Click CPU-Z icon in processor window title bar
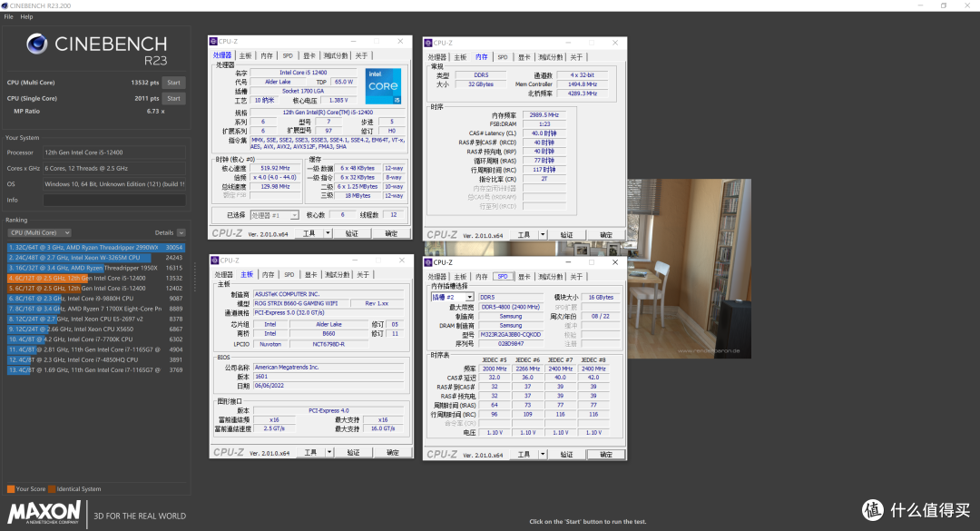The width and height of the screenshot is (980, 531). [214, 41]
